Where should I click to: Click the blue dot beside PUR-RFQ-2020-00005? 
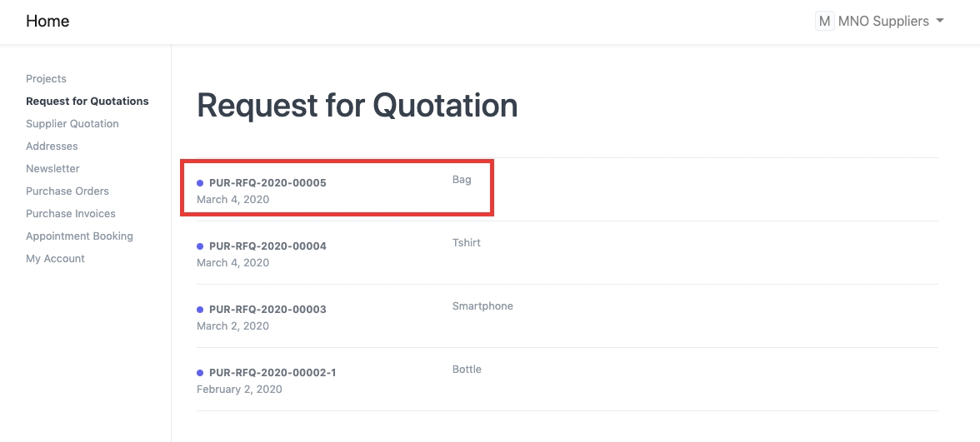200,183
